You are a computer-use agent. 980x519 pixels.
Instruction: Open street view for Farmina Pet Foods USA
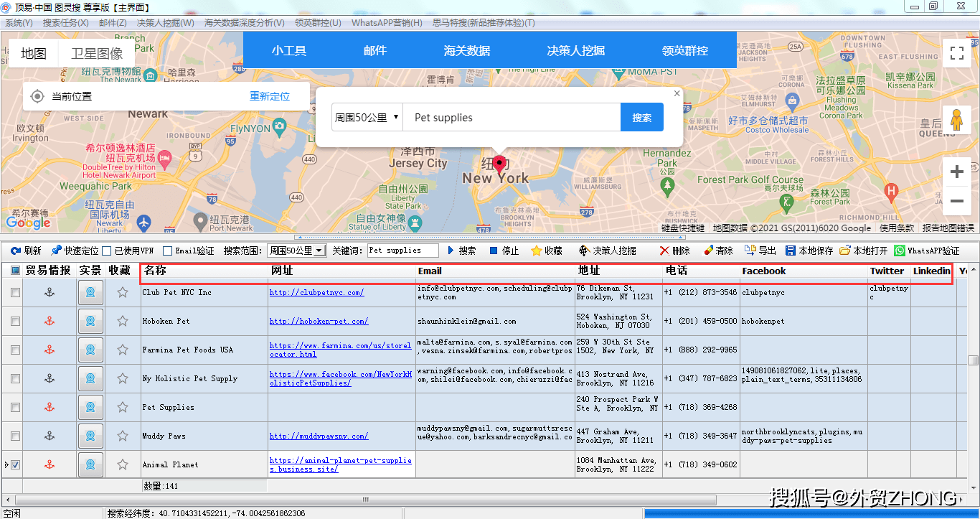pos(90,350)
